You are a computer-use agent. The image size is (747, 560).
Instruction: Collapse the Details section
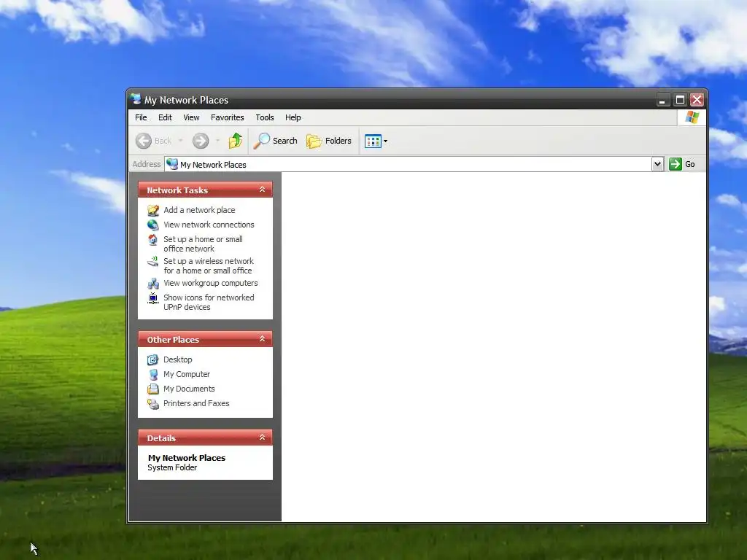tap(262, 437)
